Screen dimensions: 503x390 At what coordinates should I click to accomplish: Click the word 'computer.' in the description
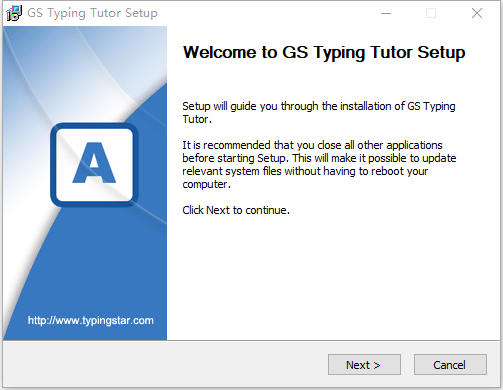point(207,184)
